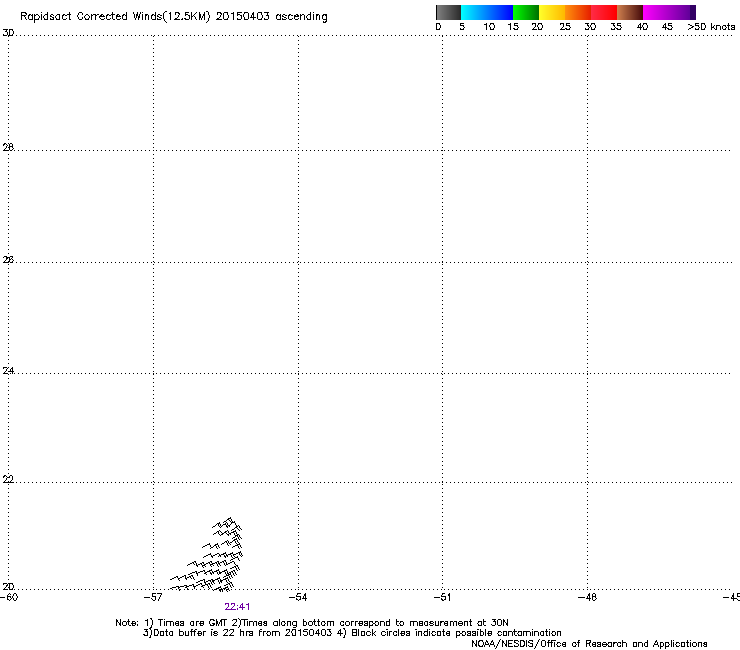Image resolution: width=740 pixels, height=650 pixels.
Task: Click the longitude label -60
Action: (x=9, y=597)
